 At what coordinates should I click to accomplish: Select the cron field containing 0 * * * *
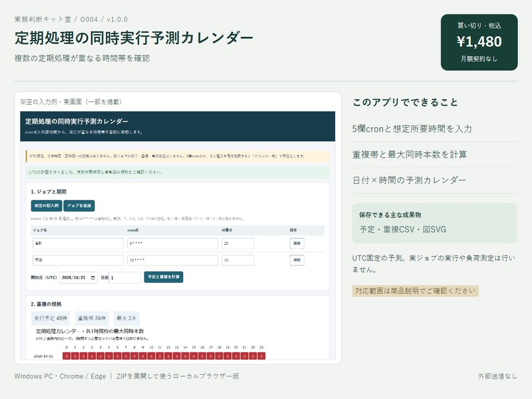pyautogui.click(x=172, y=243)
